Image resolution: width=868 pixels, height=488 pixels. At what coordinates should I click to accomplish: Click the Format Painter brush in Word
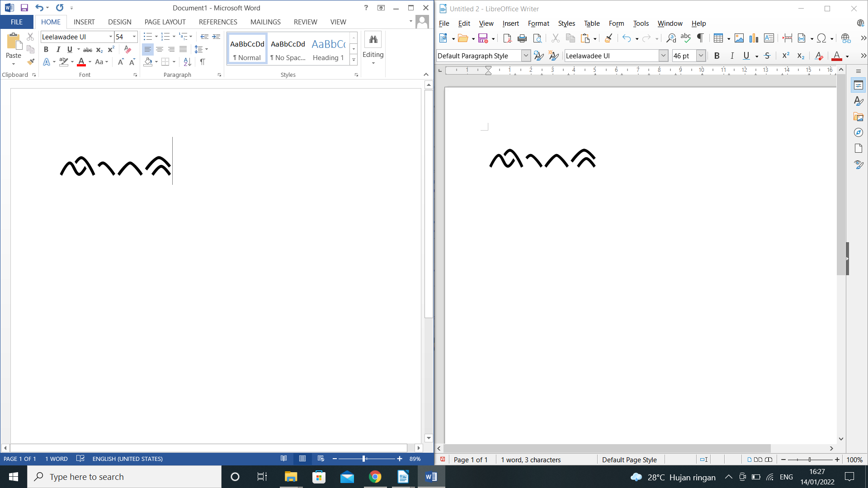(31, 62)
